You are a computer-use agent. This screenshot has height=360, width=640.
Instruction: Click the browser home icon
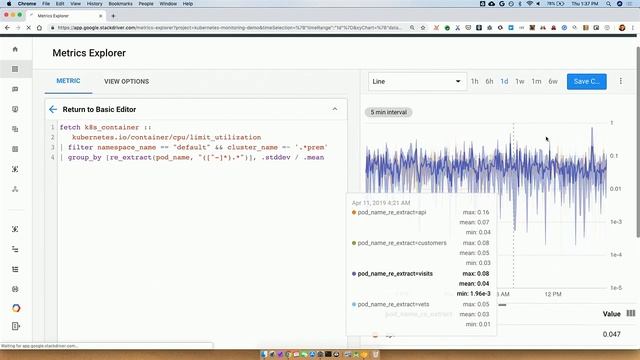tap(39, 28)
